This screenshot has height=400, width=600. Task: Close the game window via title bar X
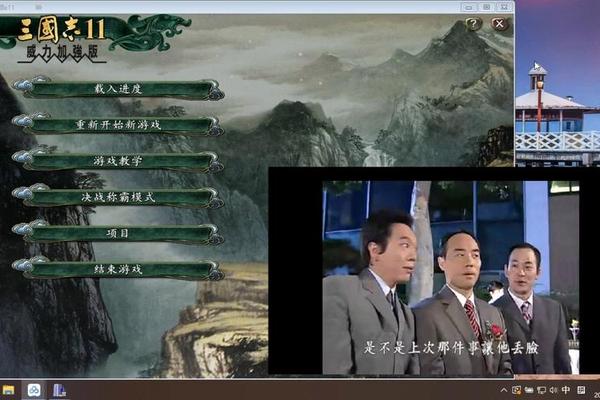tap(504, 7)
